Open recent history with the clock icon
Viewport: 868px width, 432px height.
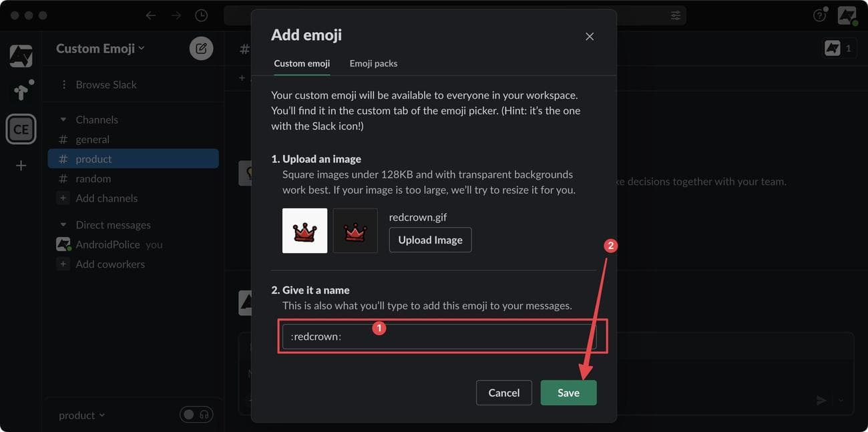pos(200,15)
